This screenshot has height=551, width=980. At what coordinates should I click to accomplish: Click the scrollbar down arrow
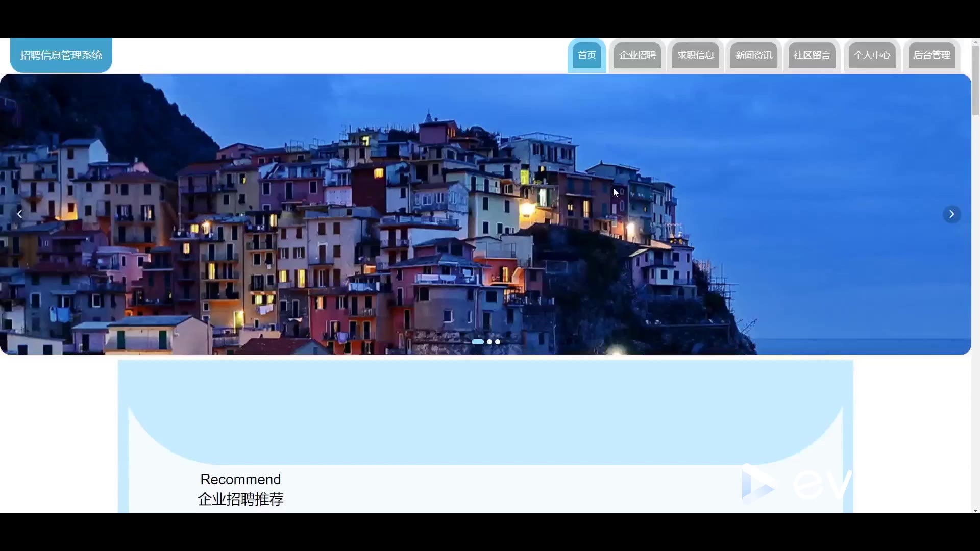[x=975, y=510]
